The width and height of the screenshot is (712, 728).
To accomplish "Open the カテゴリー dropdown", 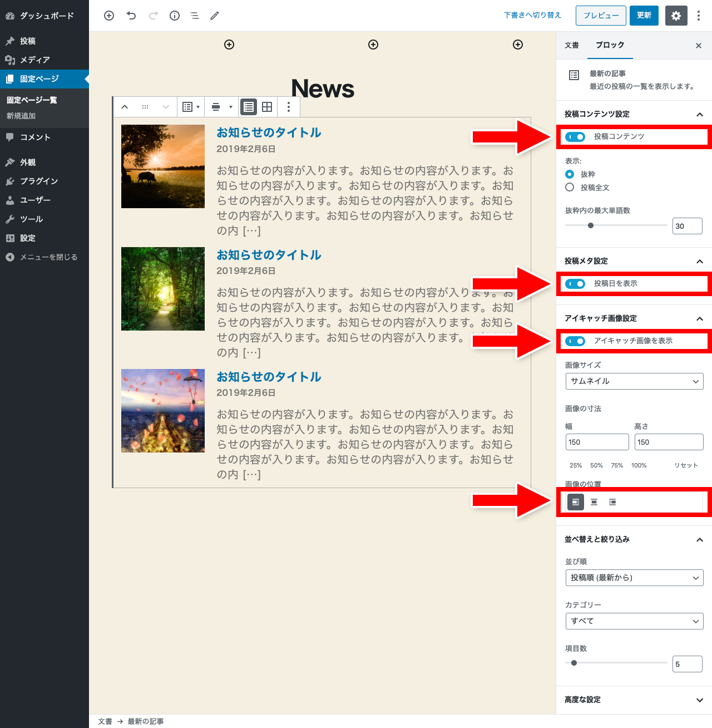I will click(634, 621).
